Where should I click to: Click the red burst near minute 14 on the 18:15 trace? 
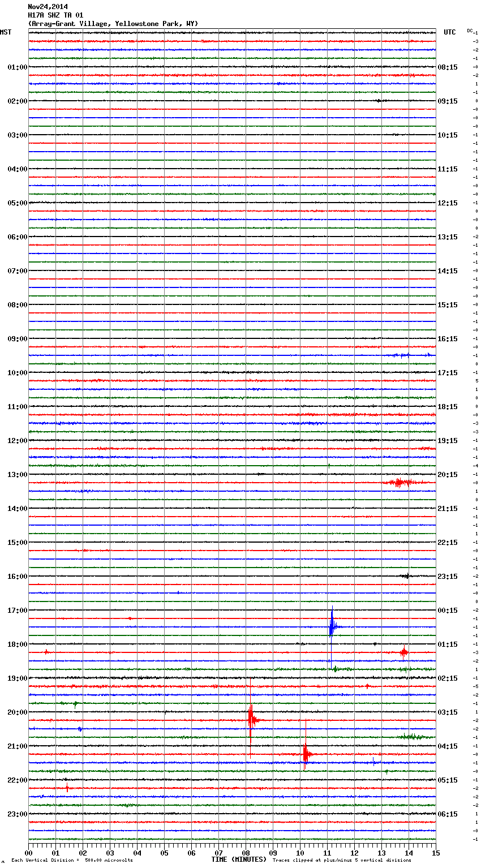coord(403,652)
